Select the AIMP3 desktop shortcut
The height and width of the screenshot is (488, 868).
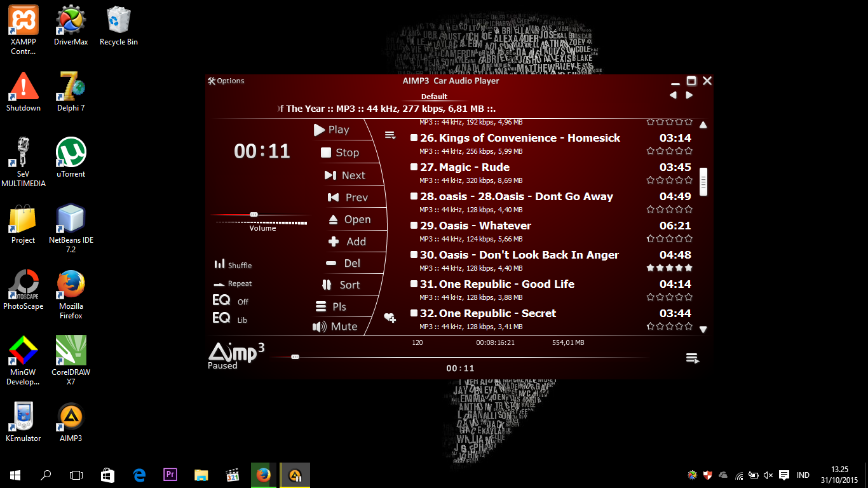coord(71,422)
